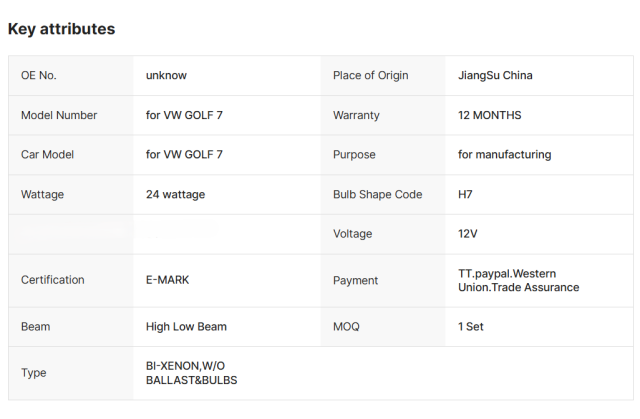640x419 pixels.
Task: Click the "Bulb Shape Code" label
Action: pyautogui.click(x=377, y=194)
